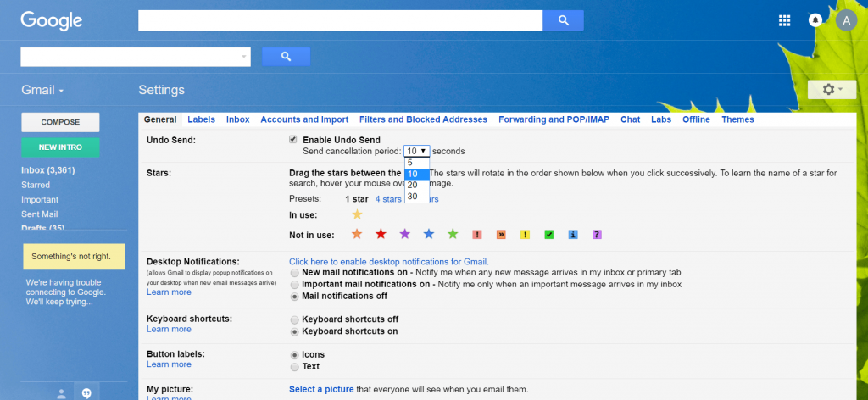Select the green star icon
Viewport: 868px width, 400px height.
click(x=453, y=234)
